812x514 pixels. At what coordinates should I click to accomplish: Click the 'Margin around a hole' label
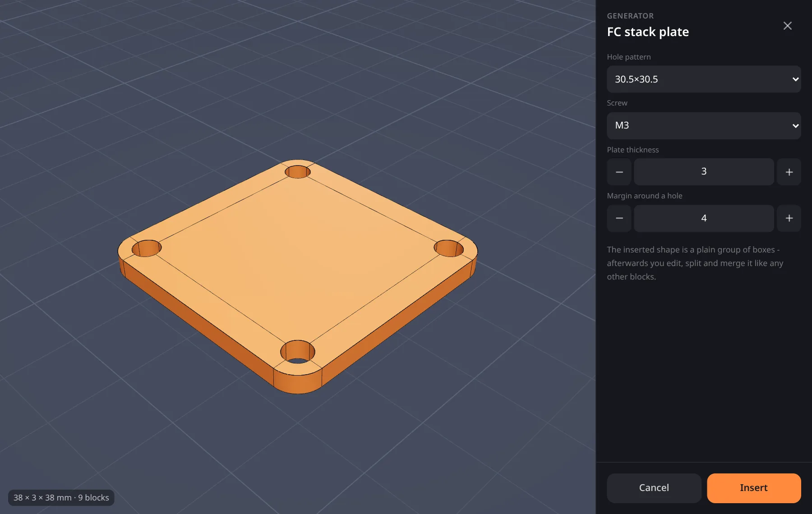point(644,196)
